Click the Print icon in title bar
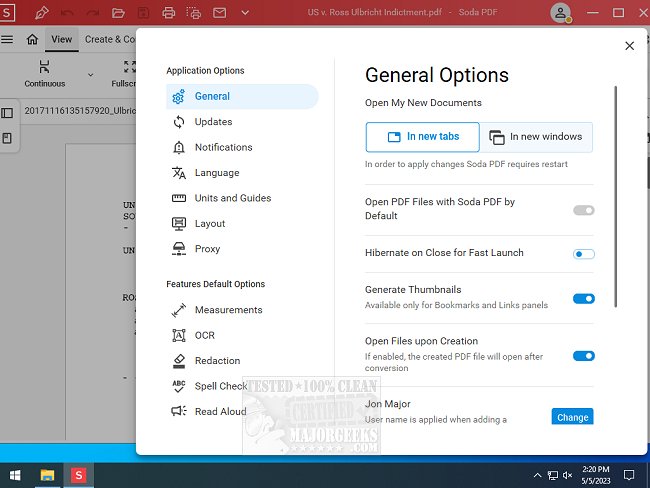Image resolution: width=650 pixels, height=488 pixels. (169, 13)
